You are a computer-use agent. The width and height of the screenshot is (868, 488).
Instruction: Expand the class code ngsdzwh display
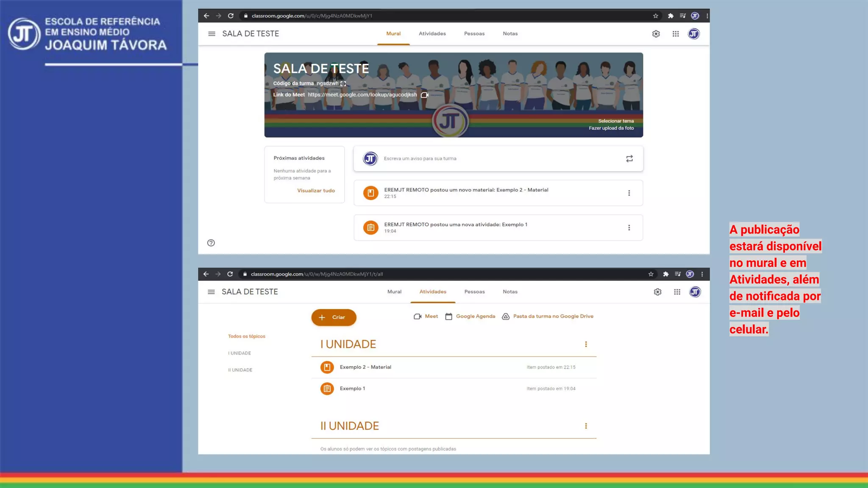click(x=343, y=83)
